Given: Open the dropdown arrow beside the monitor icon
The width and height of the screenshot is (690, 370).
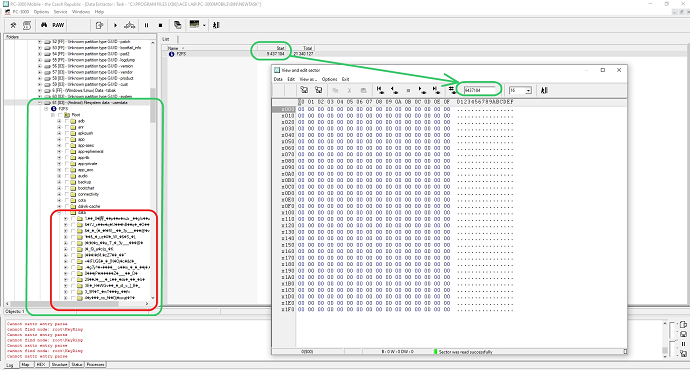Looking at the screenshot, I should 204,25.
